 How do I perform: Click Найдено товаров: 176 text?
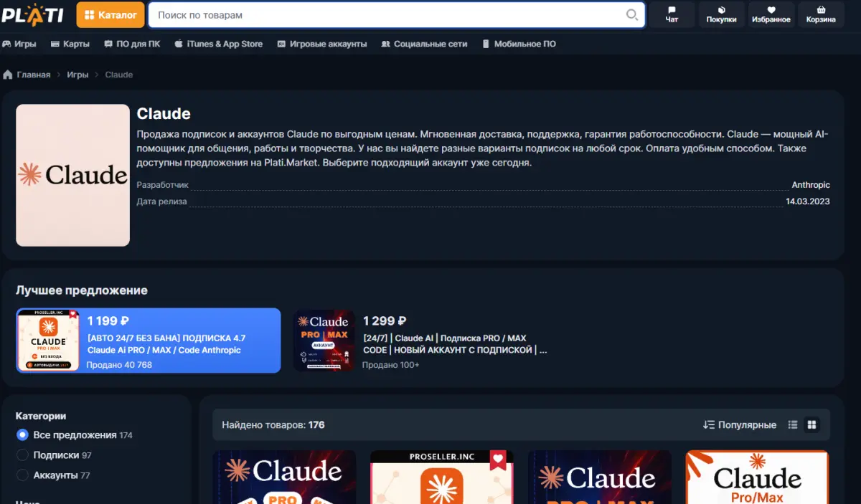click(273, 424)
